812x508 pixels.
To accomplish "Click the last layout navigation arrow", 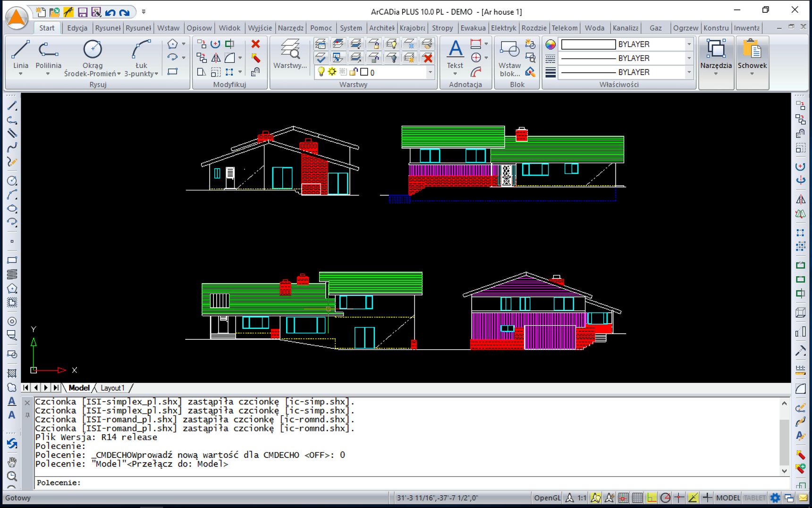I will [56, 387].
